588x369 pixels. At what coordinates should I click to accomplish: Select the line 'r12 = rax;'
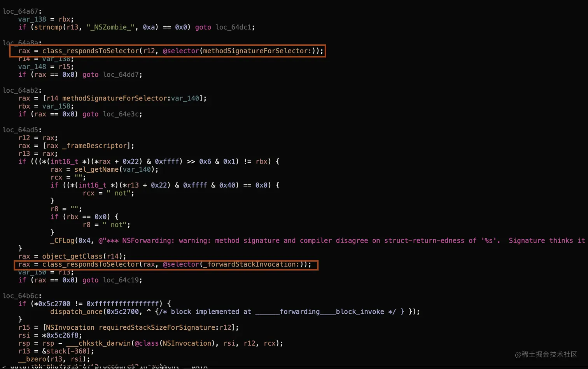coord(38,138)
